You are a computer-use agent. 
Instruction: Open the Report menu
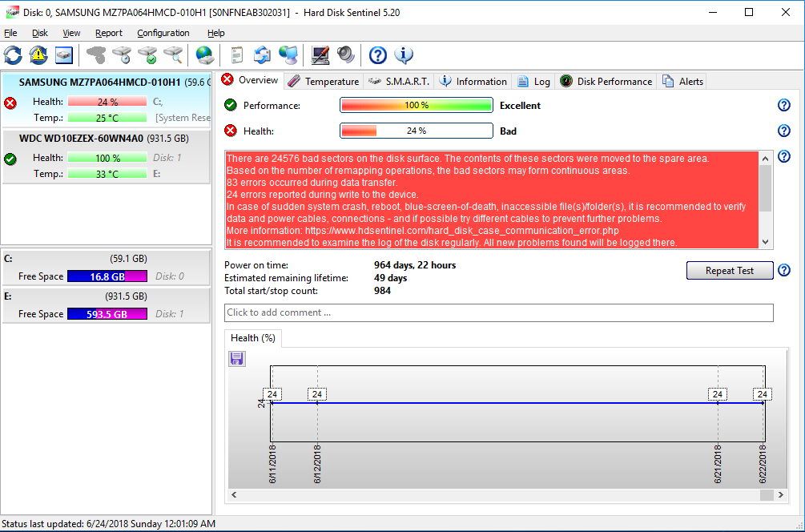(x=109, y=33)
